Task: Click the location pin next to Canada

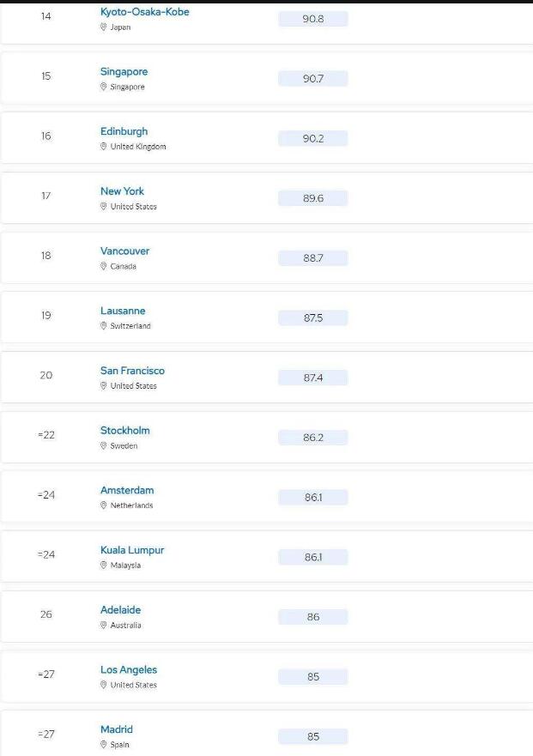Action: point(103,266)
